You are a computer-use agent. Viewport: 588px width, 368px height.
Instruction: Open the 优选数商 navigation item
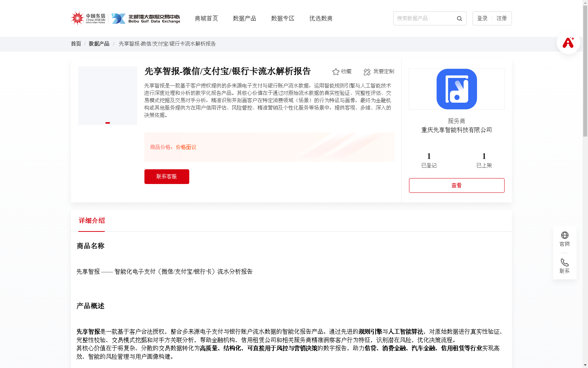[x=321, y=18]
